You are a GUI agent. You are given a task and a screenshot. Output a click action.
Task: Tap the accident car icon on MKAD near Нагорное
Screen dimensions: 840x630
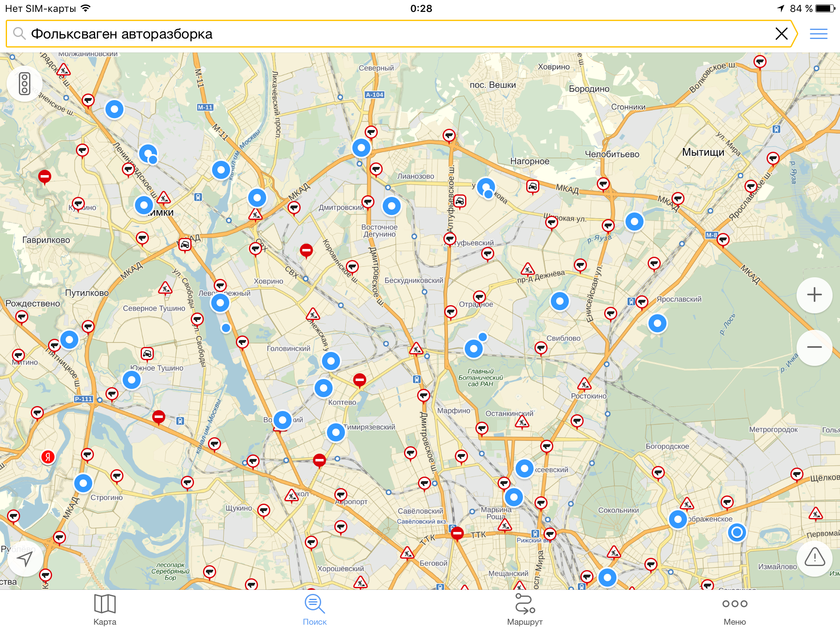click(532, 187)
